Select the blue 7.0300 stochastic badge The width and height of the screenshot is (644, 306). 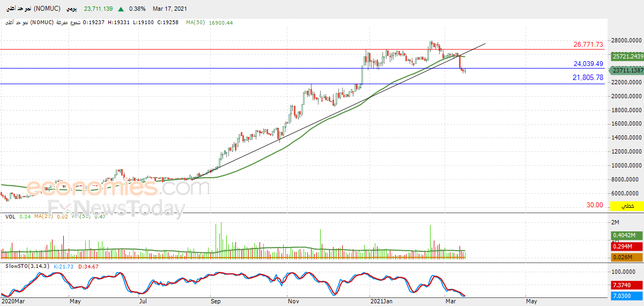coord(627,296)
